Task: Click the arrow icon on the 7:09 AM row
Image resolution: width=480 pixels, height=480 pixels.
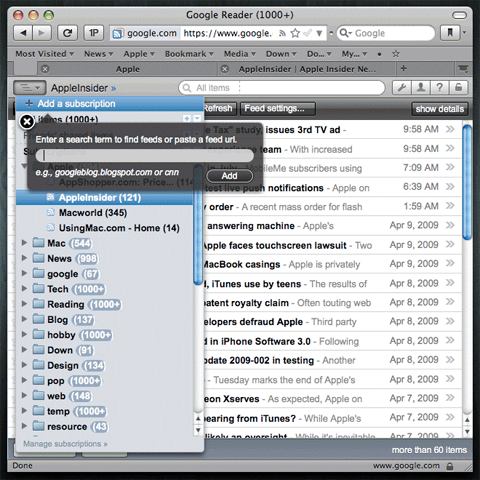Action: click(x=450, y=167)
